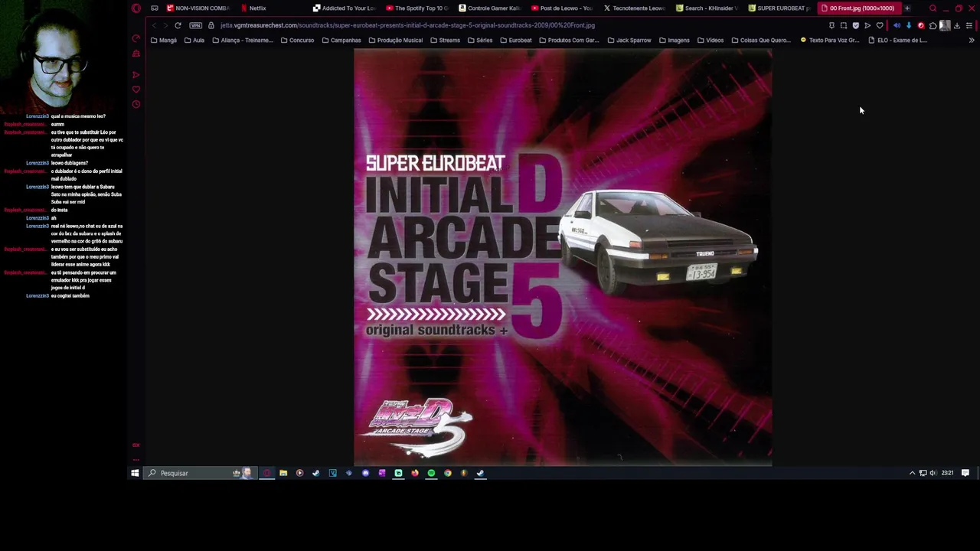Open the Eurobeat bookmarks folder
Screen dimensions: 980x551
(516, 41)
